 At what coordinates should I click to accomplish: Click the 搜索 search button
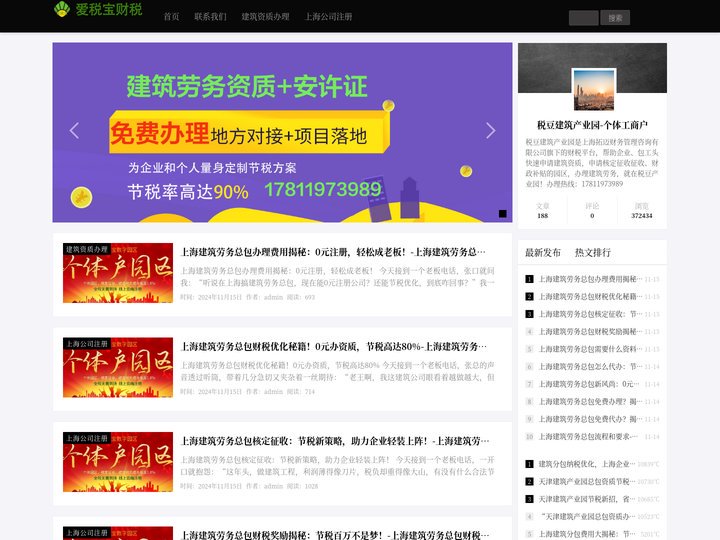615,18
